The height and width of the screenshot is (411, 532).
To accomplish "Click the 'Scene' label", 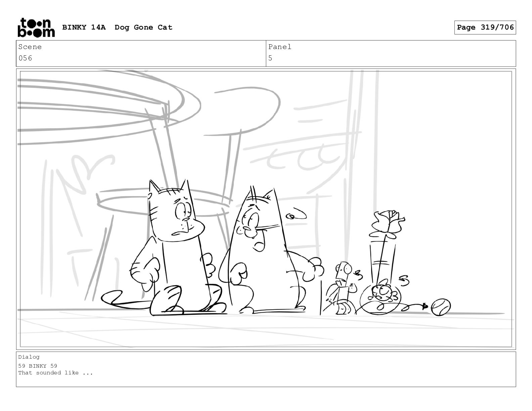I will click(x=30, y=47).
